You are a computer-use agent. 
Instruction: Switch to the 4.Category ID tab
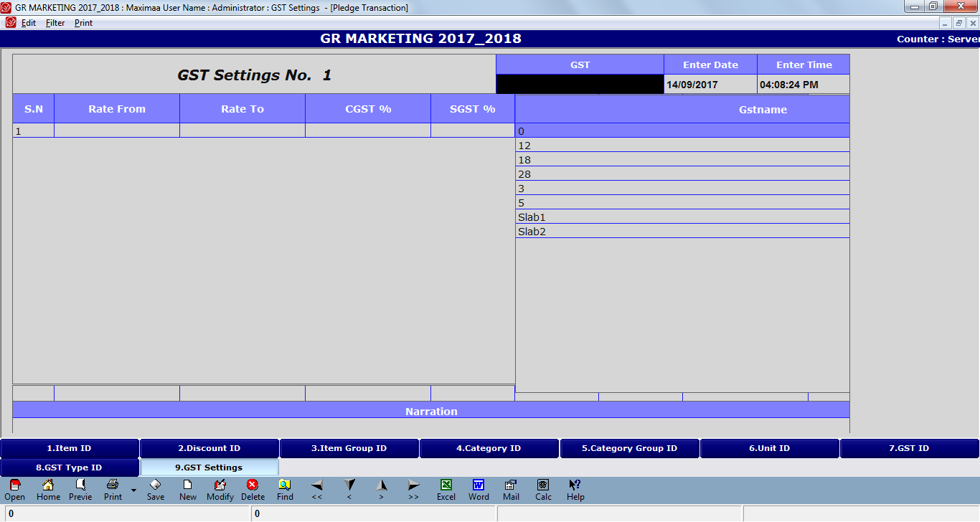489,448
